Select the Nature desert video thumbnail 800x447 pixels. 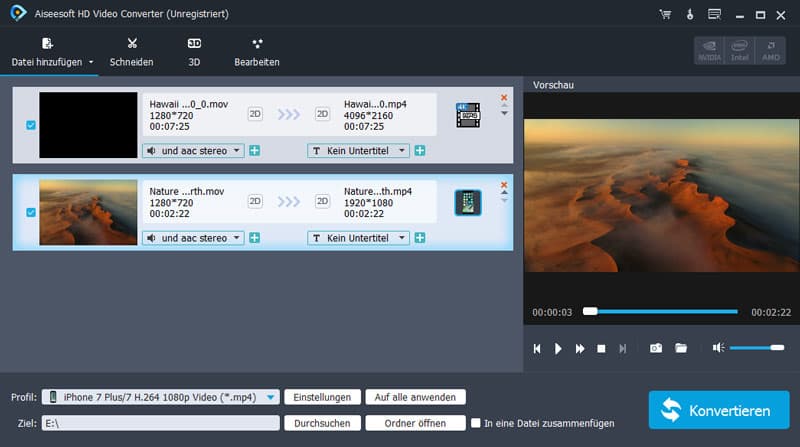(88, 212)
